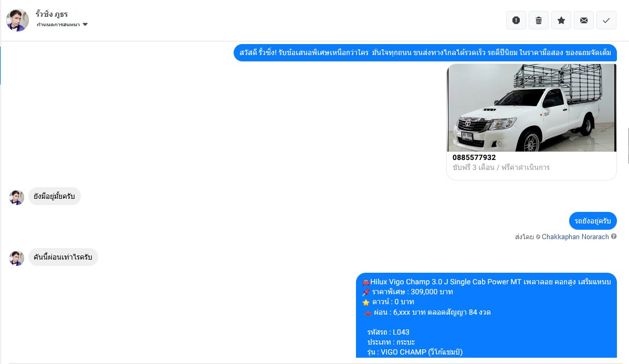This screenshot has width=629, height=364.
Task: Click the greeting message starting with สวัสดี รั้วซิ่ง
Action: coord(425,52)
